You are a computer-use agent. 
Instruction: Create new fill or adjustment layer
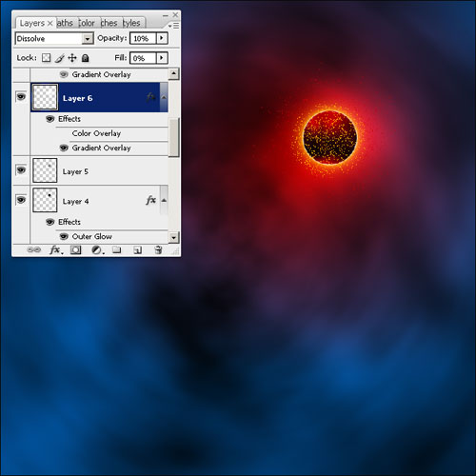click(97, 250)
